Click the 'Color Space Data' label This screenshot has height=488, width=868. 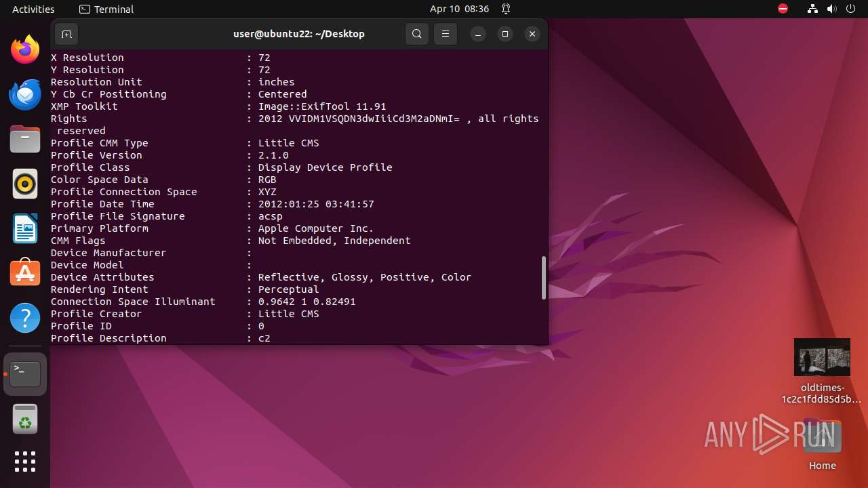click(x=100, y=180)
